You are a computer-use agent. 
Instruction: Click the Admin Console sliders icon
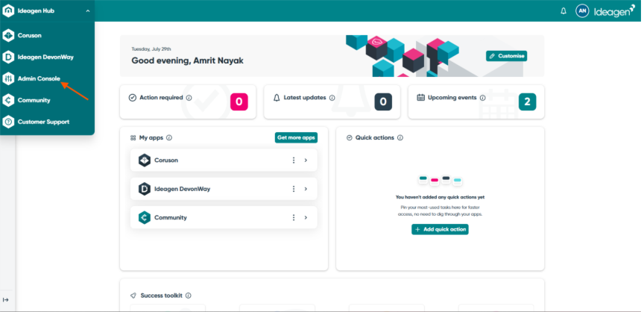(x=8, y=79)
